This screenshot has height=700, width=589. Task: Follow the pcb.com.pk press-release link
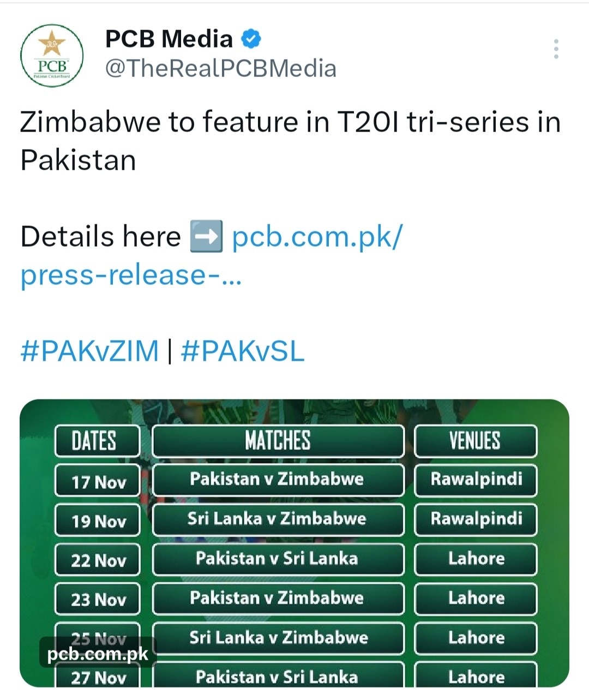click(x=317, y=237)
